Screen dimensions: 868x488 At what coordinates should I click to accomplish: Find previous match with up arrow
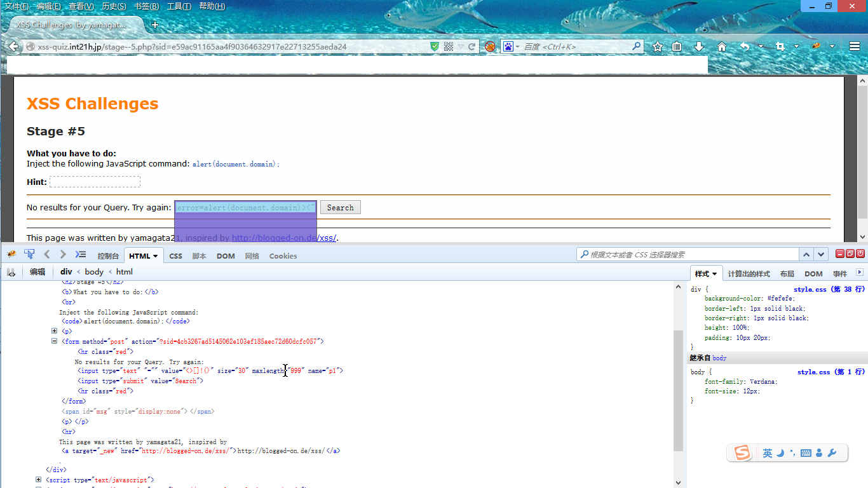[x=806, y=254]
